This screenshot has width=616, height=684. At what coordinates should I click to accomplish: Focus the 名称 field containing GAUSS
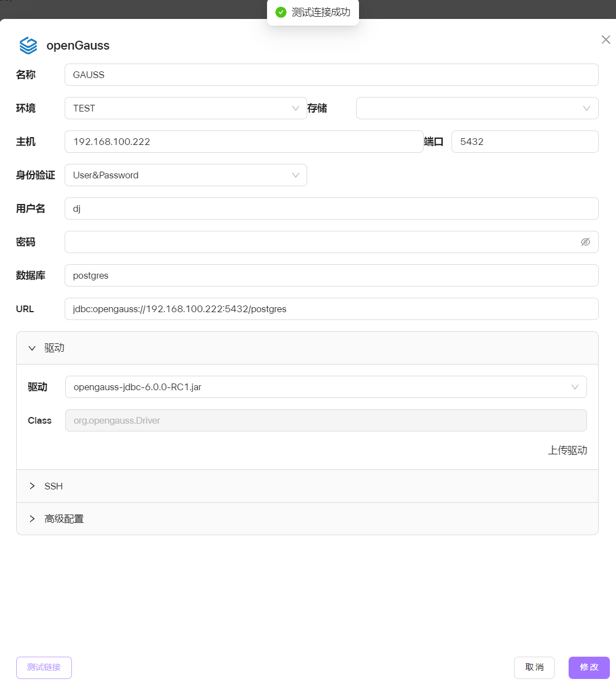[x=332, y=75]
